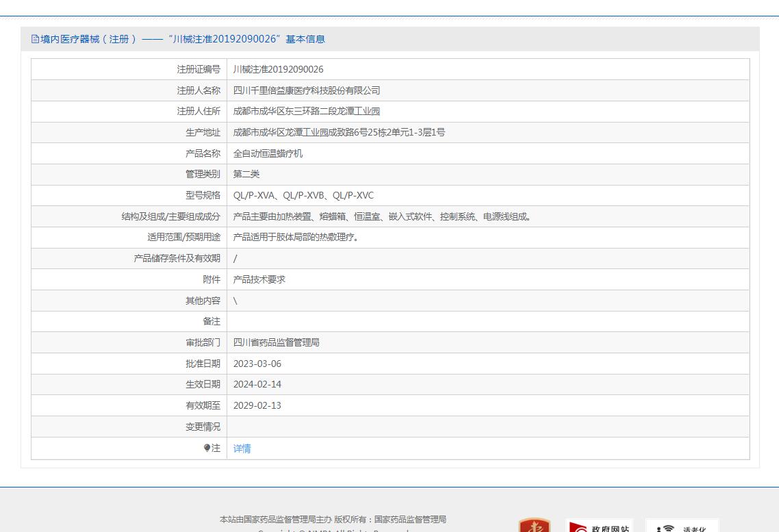Click approving department 四川省药品监督管理局
The image size is (779, 532).
click(x=277, y=342)
